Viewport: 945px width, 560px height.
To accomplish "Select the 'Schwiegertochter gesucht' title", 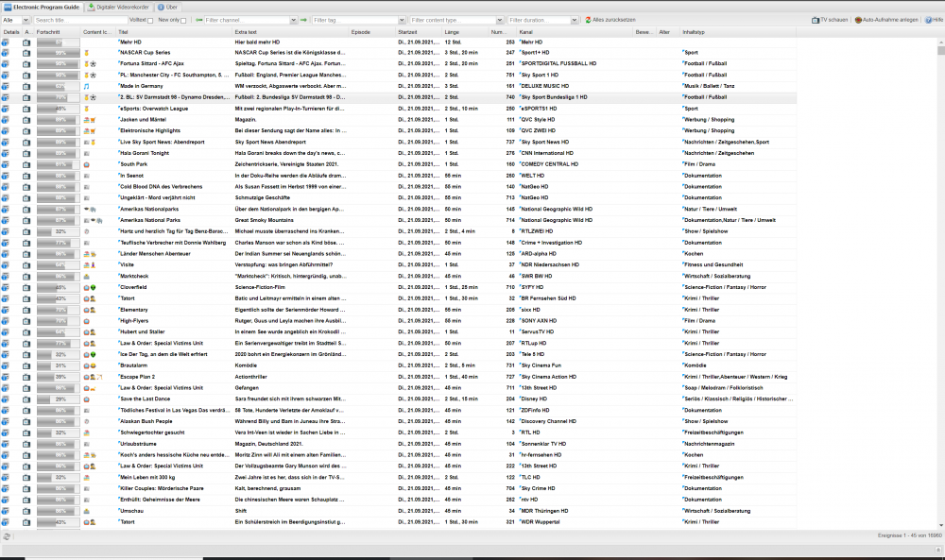I will pyautogui.click(x=152, y=433).
